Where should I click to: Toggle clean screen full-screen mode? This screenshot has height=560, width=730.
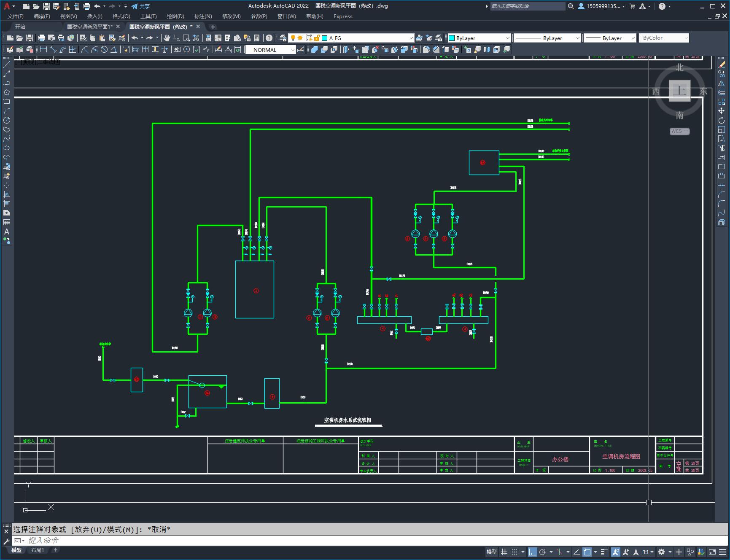pos(712,552)
